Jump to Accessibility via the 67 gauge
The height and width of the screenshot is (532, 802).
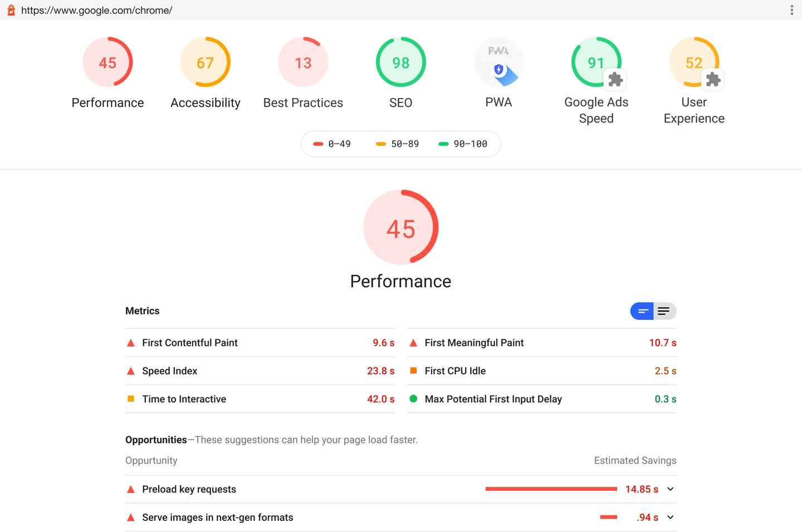pyautogui.click(x=206, y=62)
